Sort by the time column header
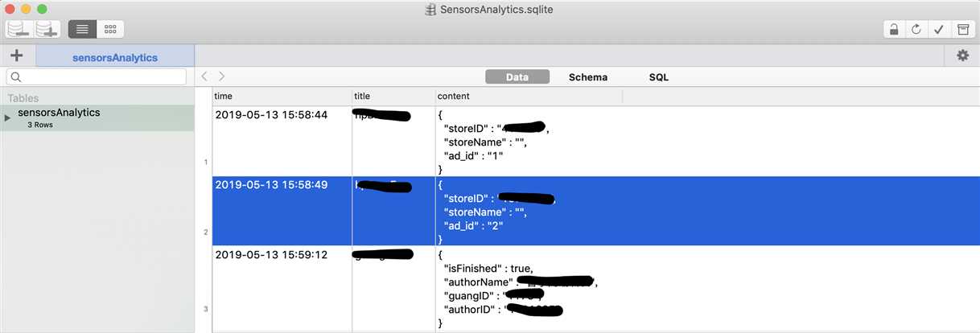 pyautogui.click(x=282, y=96)
